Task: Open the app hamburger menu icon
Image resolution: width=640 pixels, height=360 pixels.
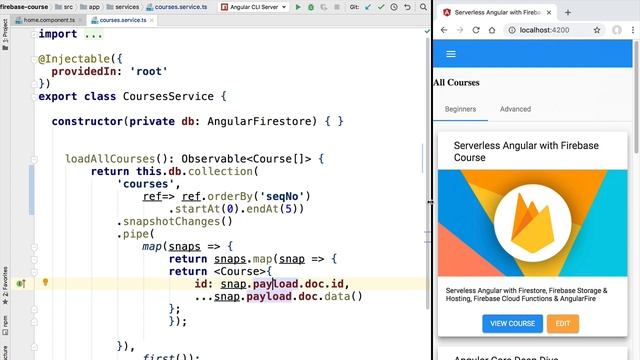Action: [451, 54]
